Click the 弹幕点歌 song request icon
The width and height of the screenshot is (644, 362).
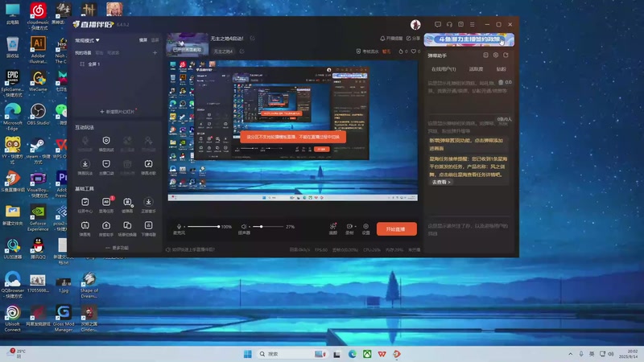(148, 164)
